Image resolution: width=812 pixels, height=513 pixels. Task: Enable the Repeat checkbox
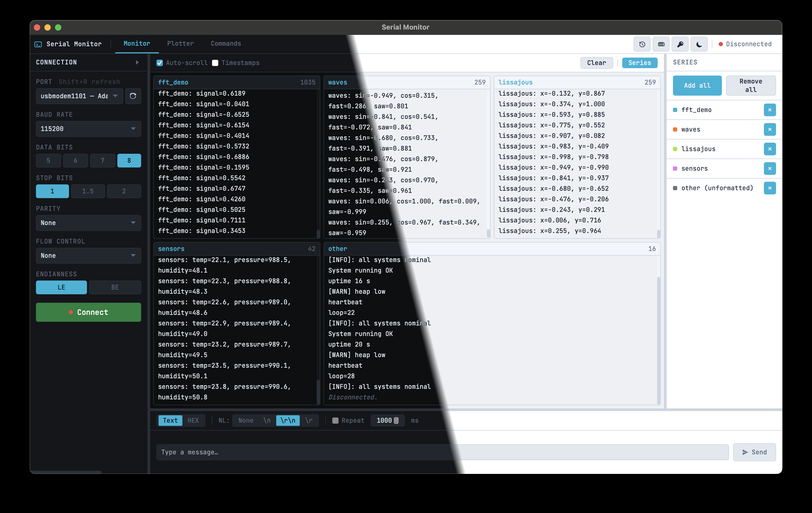point(335,421)
